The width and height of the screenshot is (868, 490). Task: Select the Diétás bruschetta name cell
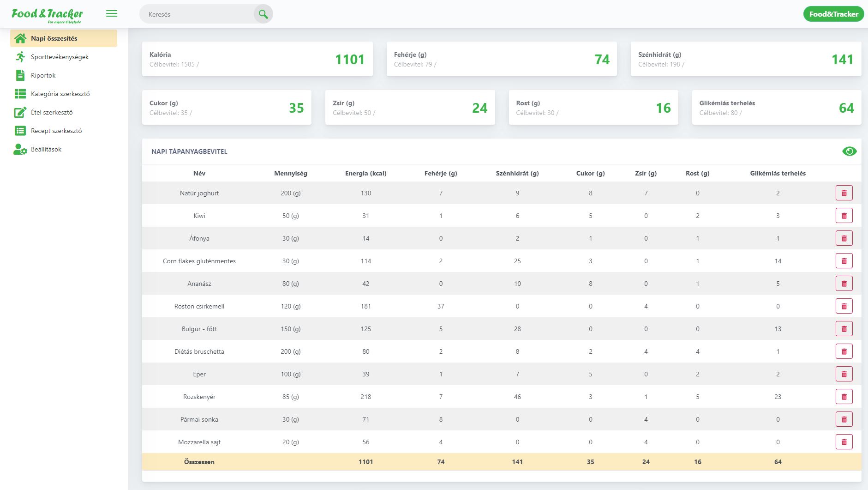(x=199, y=351)
